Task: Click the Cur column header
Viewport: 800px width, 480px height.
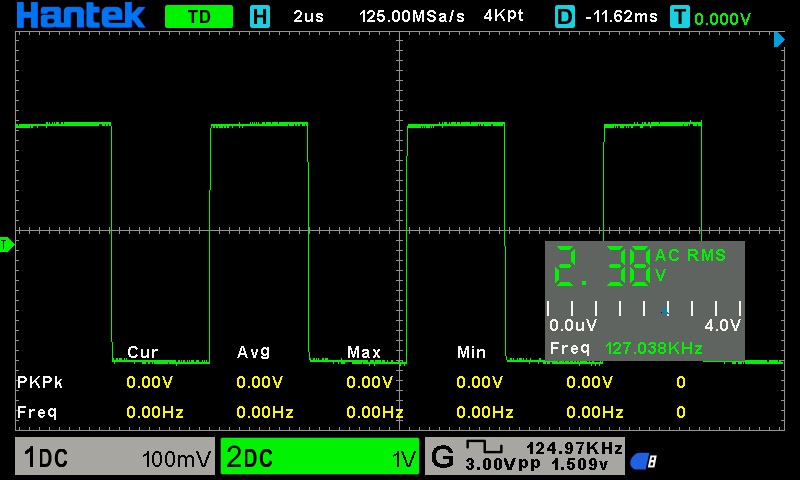Action: [142, 352]
